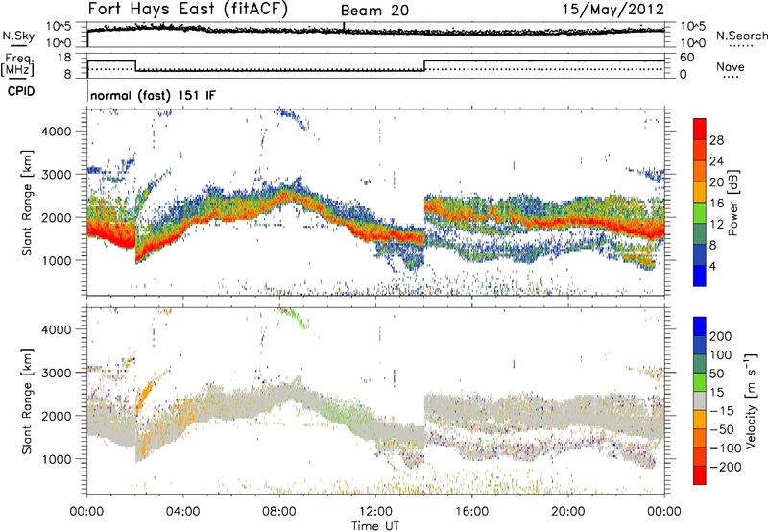Click the '12:00' time tick label

(375, 512)
